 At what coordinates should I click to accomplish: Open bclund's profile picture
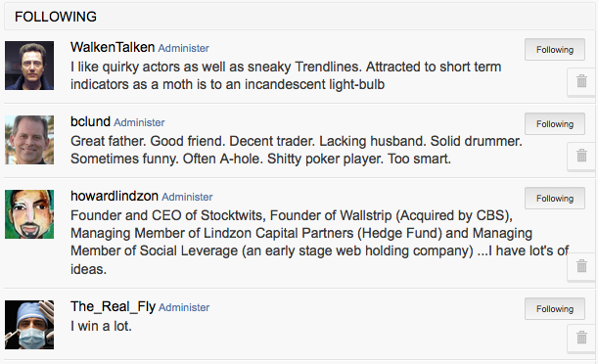coord(29,140)
